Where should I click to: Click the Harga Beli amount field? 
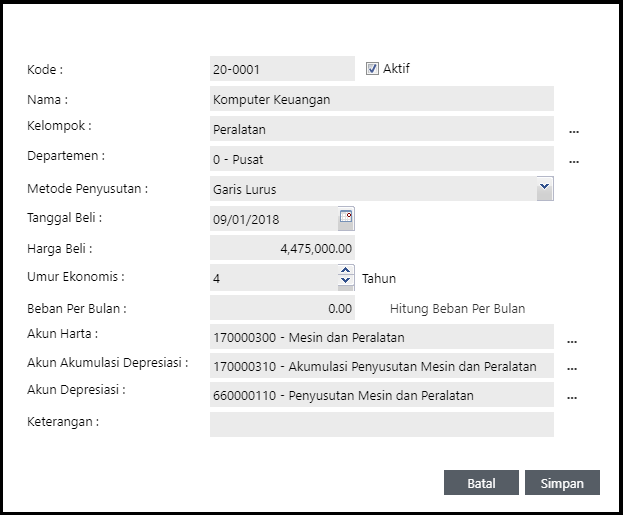(x=282, y=248)
